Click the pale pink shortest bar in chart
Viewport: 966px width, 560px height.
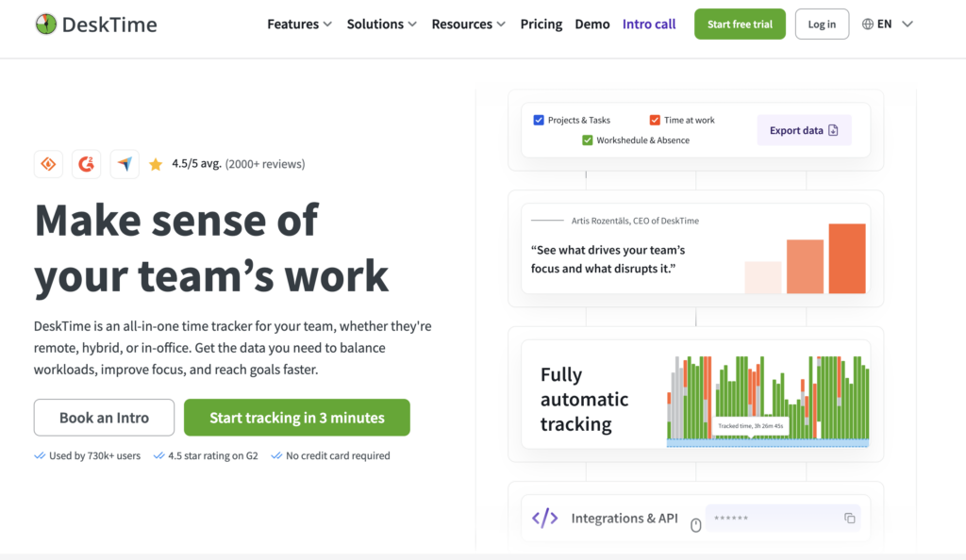[762, 277]
